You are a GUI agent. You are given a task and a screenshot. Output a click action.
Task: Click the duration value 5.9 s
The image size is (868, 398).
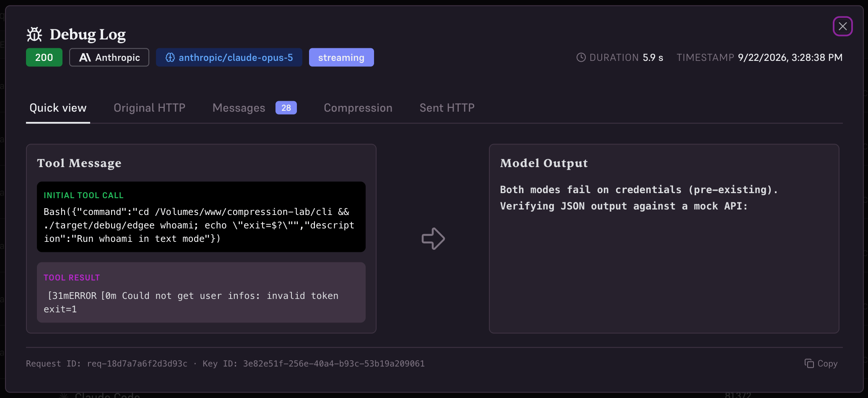(653, 58)
